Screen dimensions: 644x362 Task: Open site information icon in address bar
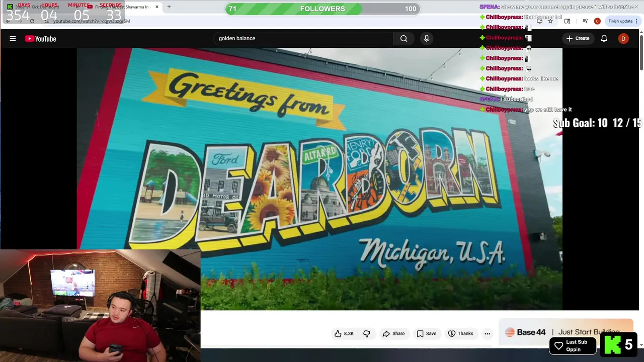(47, 21)
